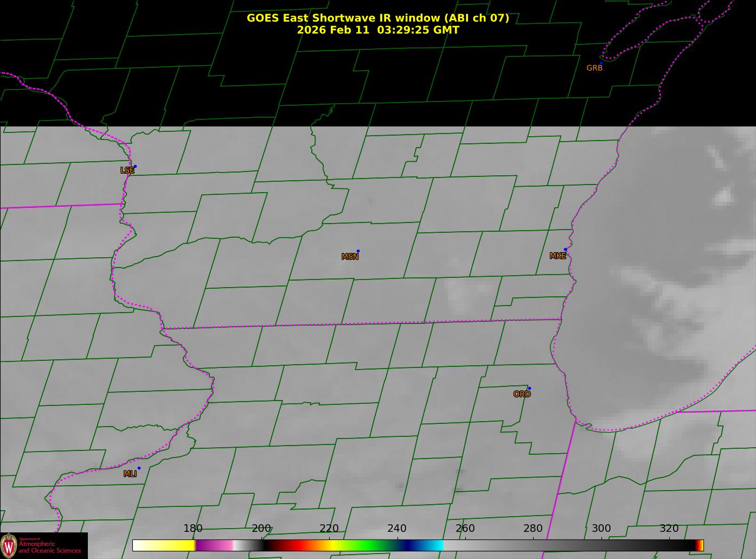Screen dimensions: 756x559
Task: Click the GOES East Shortwave IR title text
Action: coord(378,18)
